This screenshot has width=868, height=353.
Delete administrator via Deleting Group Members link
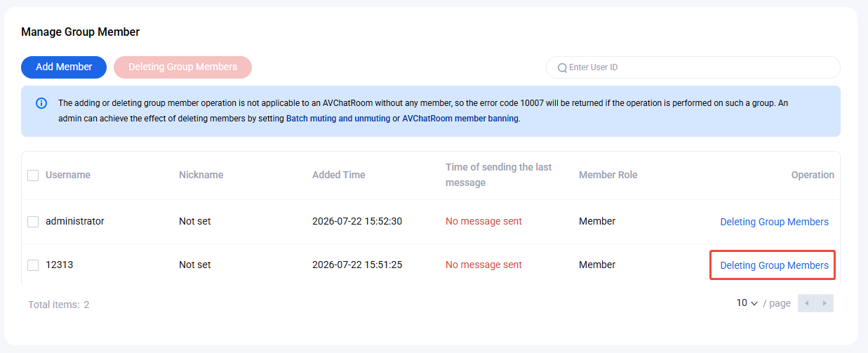(x=774, y=222)
